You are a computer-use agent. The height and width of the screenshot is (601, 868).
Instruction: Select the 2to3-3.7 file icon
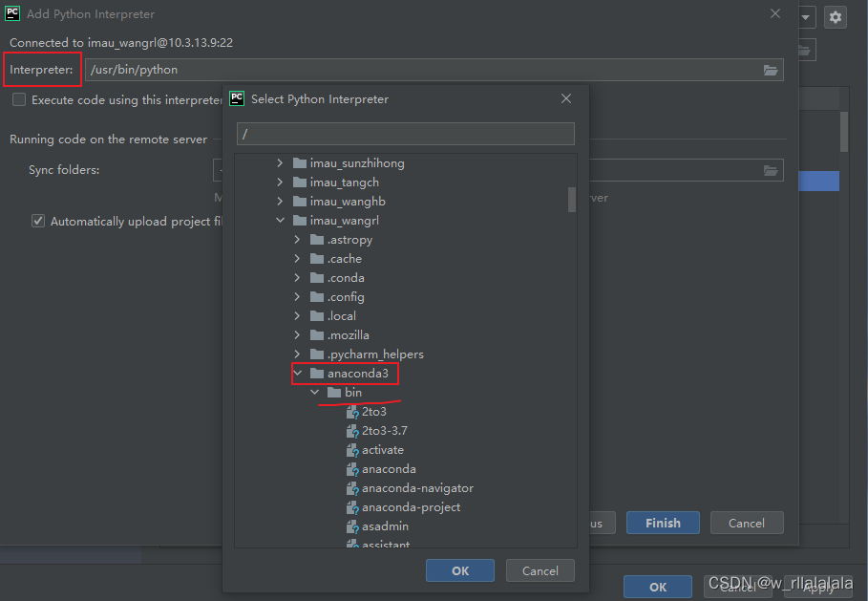coord(352,431)
